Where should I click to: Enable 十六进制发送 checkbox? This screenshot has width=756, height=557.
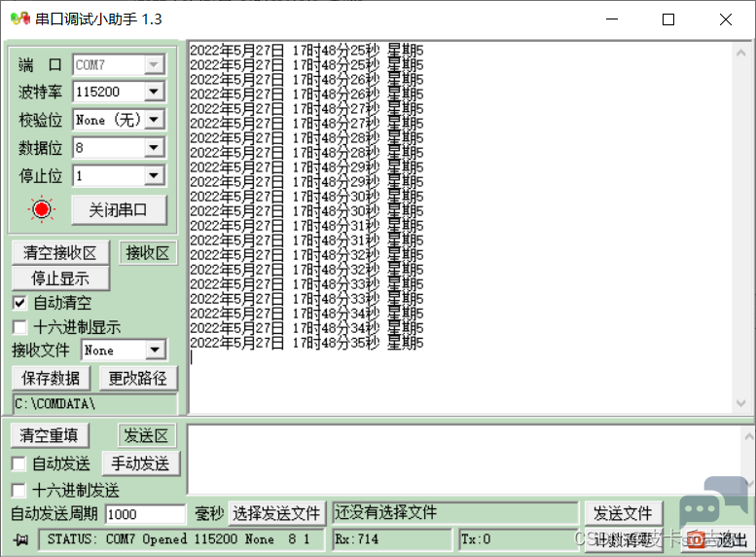coord(18,491)
